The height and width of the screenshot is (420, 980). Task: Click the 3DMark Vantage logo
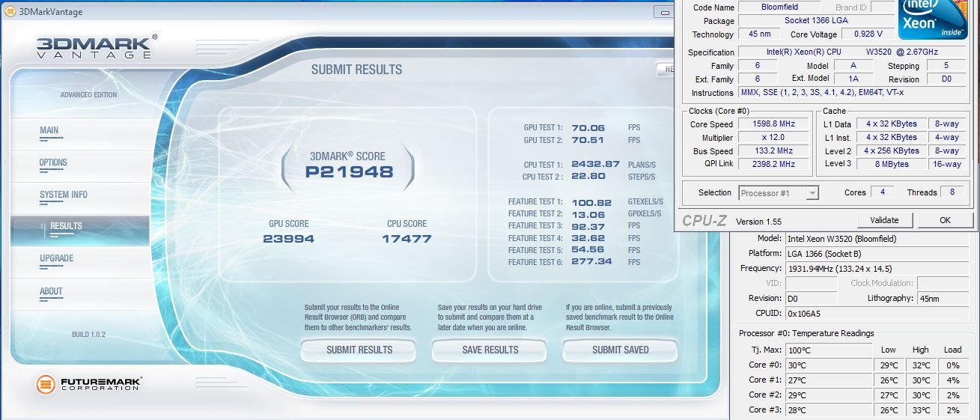click(97, 47)
